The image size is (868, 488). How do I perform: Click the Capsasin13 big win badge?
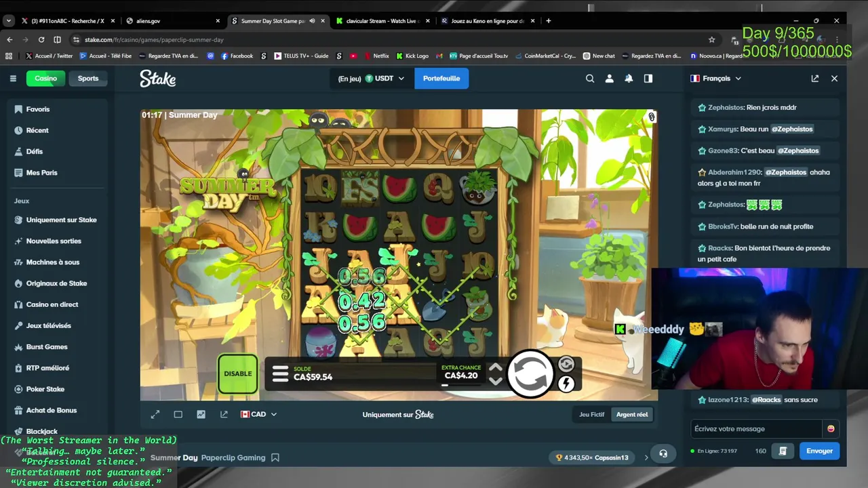tap(592, 457)
